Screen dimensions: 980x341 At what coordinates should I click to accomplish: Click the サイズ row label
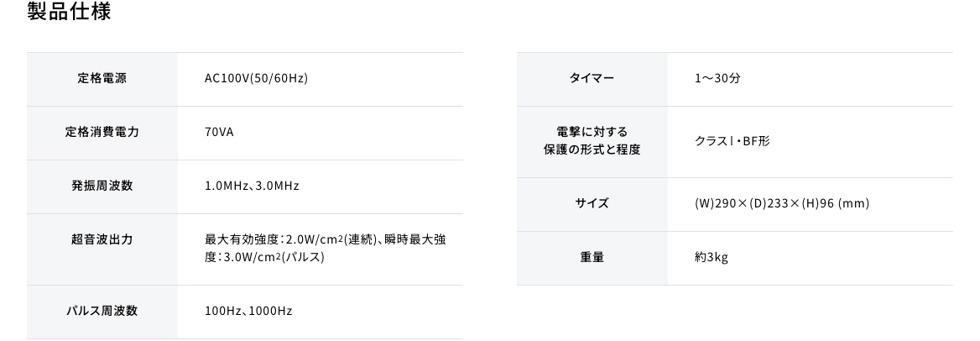tap(592, 204)
